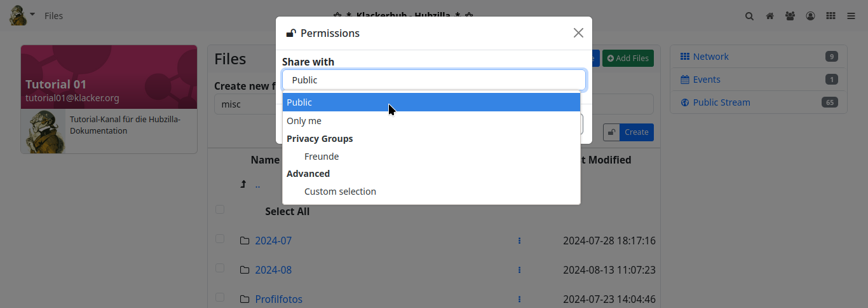The image size is (868, 308).
Task: Check the box for 2024-07 folder
Action: click(220, 239)
